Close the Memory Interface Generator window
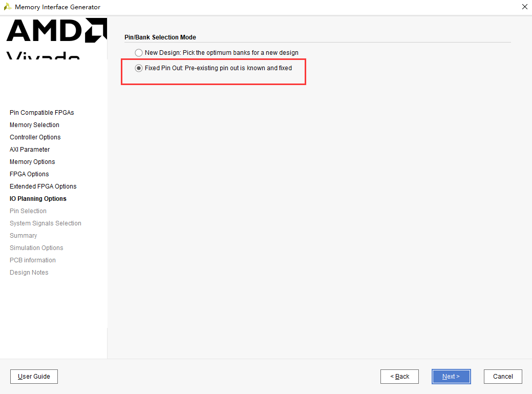Screen dimensions: 532x394 point(524,7)
